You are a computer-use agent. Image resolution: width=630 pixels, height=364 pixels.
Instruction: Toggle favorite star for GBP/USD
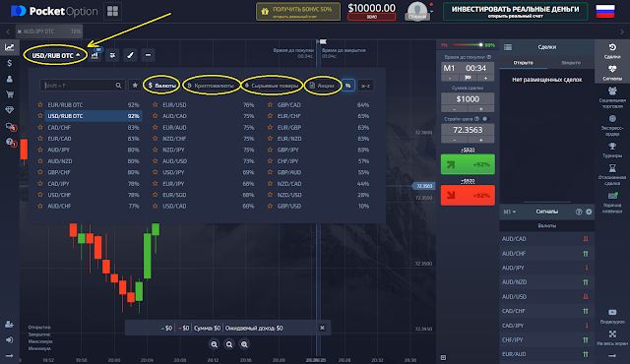tap(270, 206)
